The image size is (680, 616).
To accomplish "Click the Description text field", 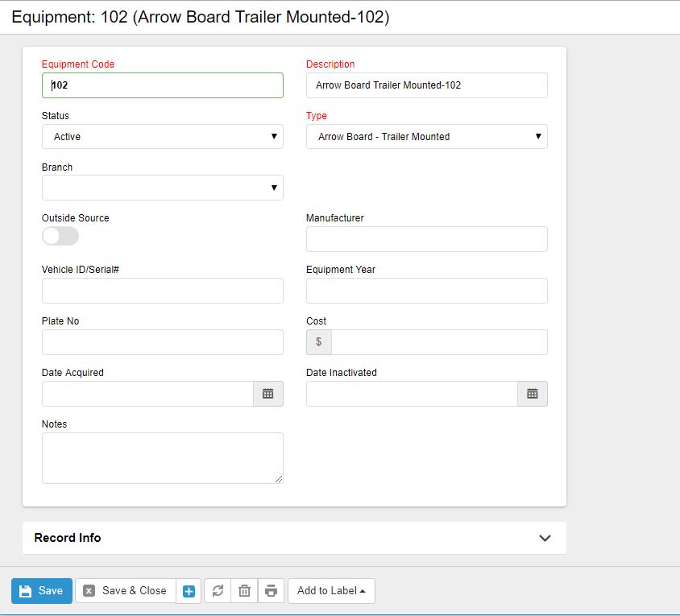I will point(426,85).
